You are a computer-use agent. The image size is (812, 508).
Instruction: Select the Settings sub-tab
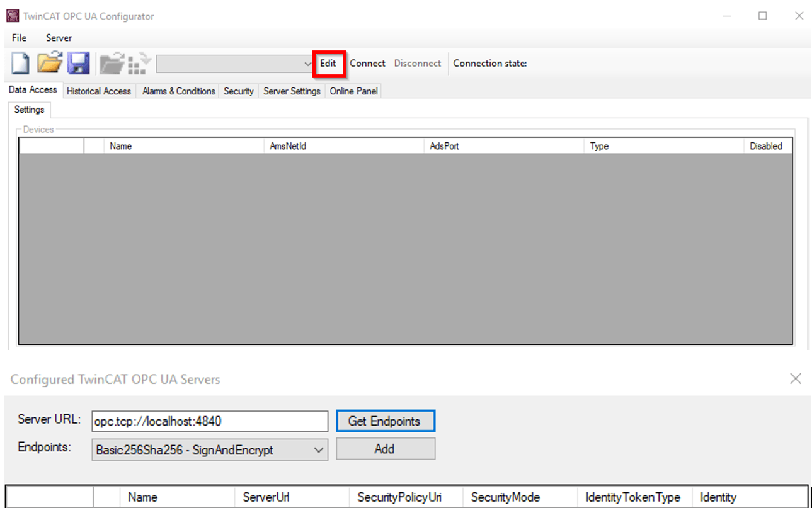coord(30,110)
